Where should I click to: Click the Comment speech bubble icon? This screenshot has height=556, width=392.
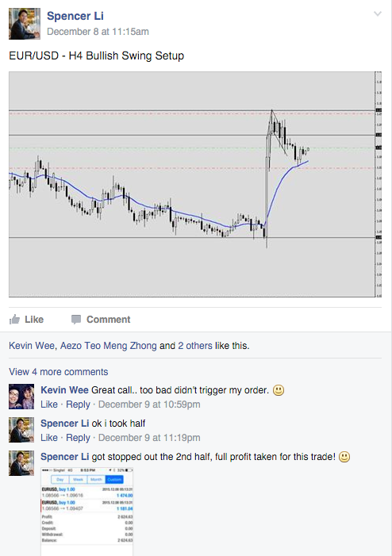point(76,320)
